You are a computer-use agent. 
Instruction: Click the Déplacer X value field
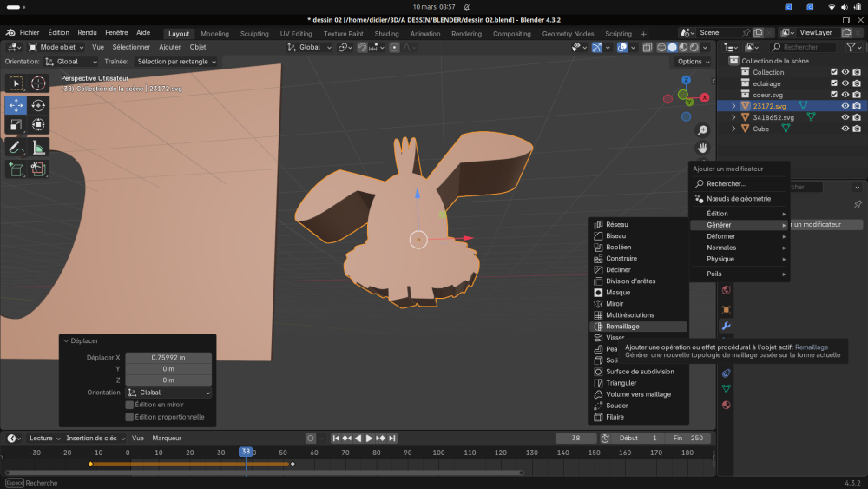click(169, 358)
